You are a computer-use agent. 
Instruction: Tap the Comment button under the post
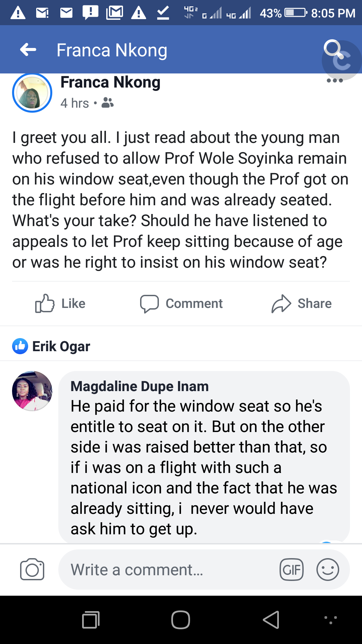click(181, 304)
